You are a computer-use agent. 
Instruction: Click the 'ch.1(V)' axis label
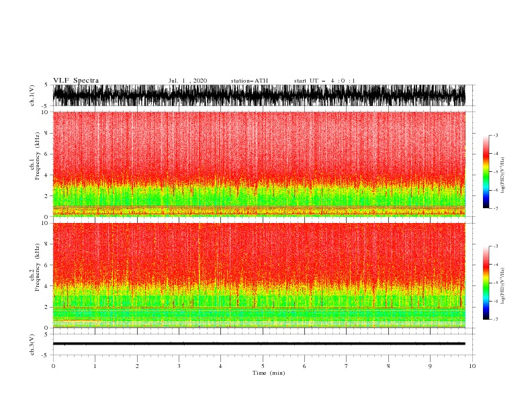click(32, 95)
